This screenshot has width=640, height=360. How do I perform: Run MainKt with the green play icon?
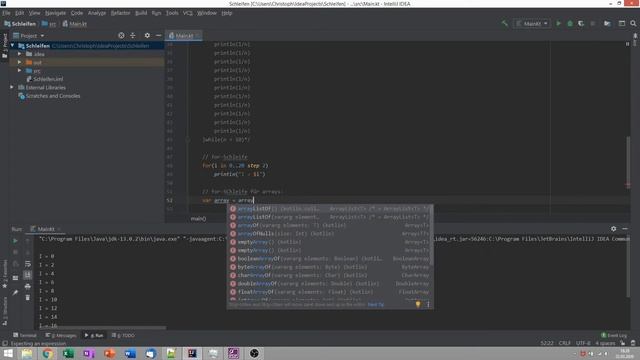[x=558, y=24]
